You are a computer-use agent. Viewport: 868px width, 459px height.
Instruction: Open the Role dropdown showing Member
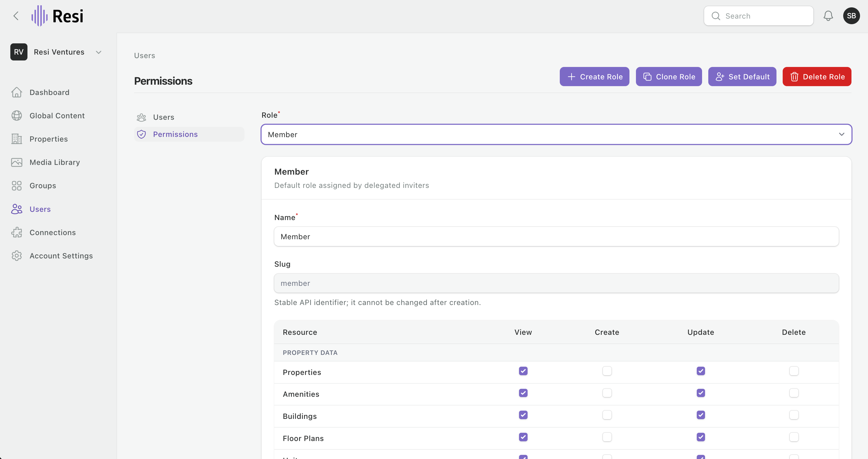(556, 134)
